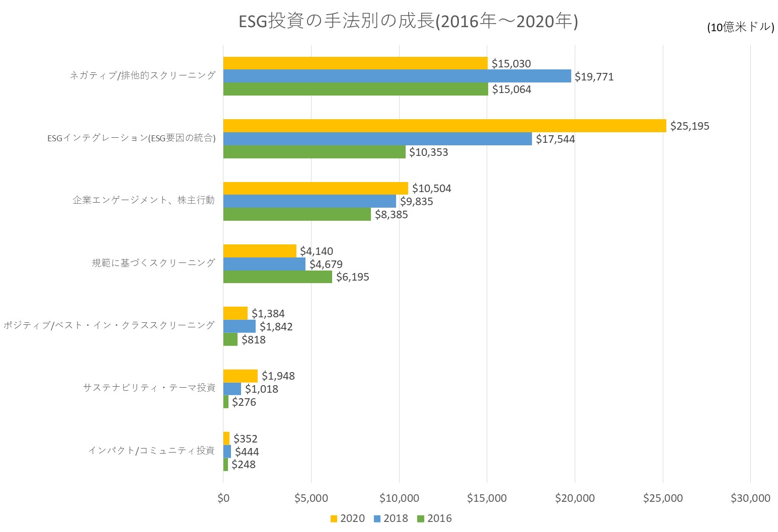Screen dimensions: 778x532
Task: Click the data label $4,679
Action: tap(326, 264)
